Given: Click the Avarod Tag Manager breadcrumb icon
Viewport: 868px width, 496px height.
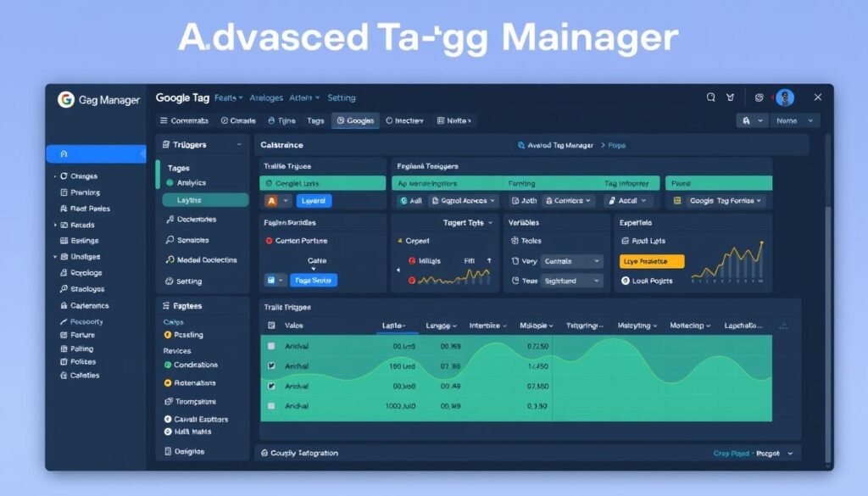Looking at the screenshot, I should coord(521,145).
